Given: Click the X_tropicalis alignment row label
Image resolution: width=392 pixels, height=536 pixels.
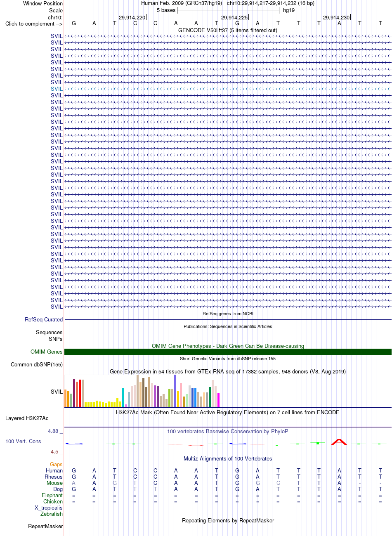Looking at the screenshot, I should pos(49,508).
